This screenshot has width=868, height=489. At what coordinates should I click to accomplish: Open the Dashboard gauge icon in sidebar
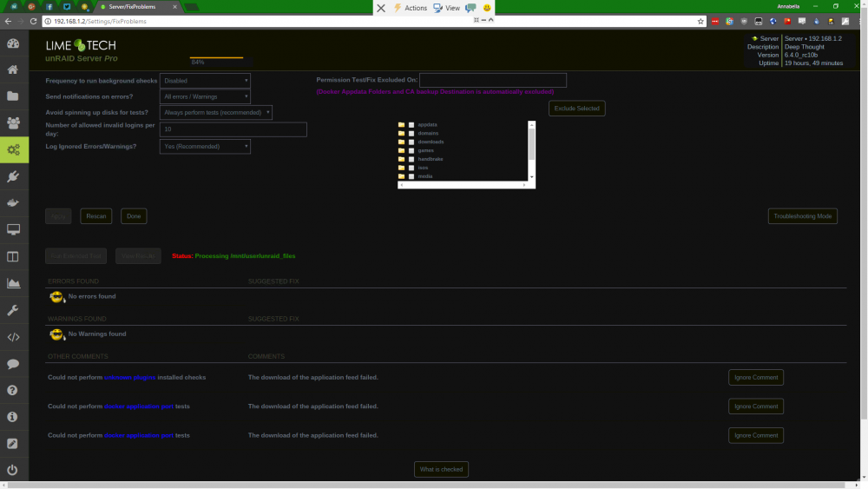tap(13, 43)
